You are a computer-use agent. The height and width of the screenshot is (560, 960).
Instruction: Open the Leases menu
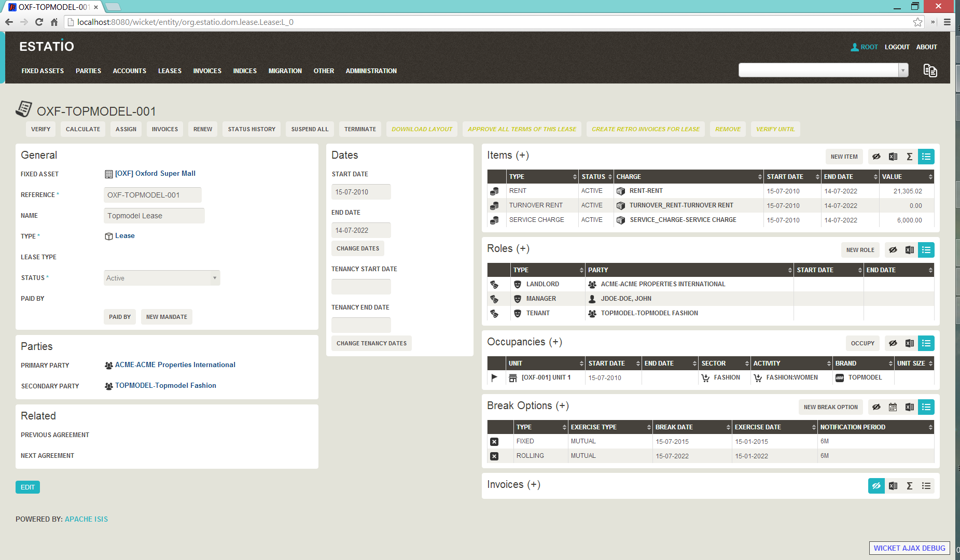click(170, 71)
